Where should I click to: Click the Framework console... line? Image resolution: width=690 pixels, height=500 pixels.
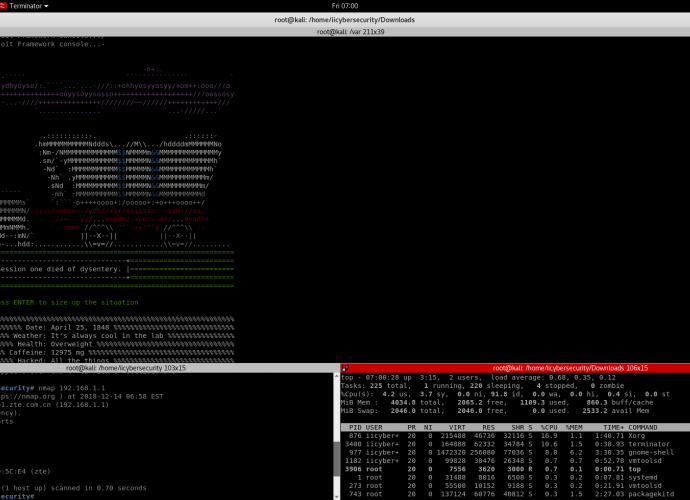coord(52,44)
